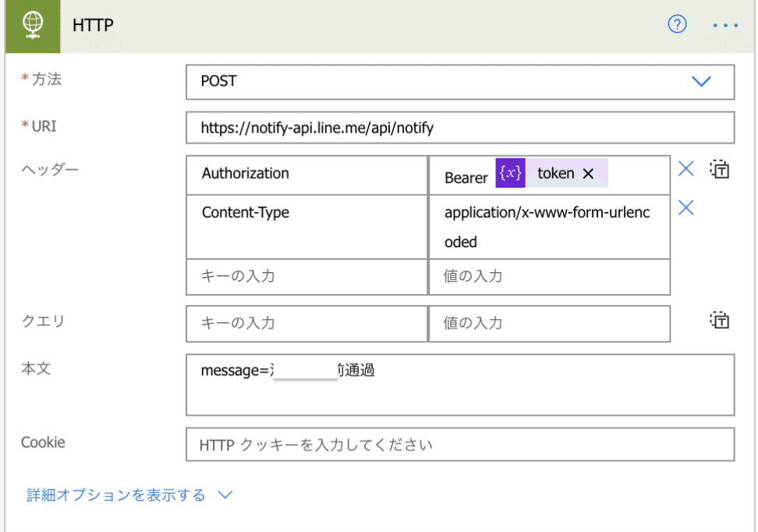Click the Cookie input field
This screenshot has height=532, width=758.
point(460,445)
